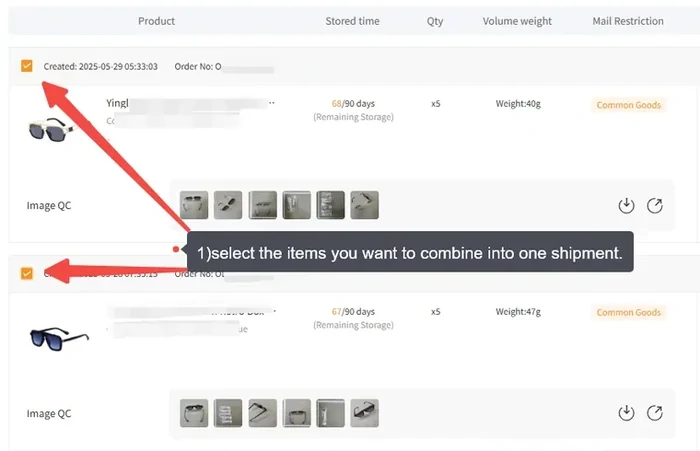Click the Volume weight column header
700x451 pixels.
click(x=517, y=21)
